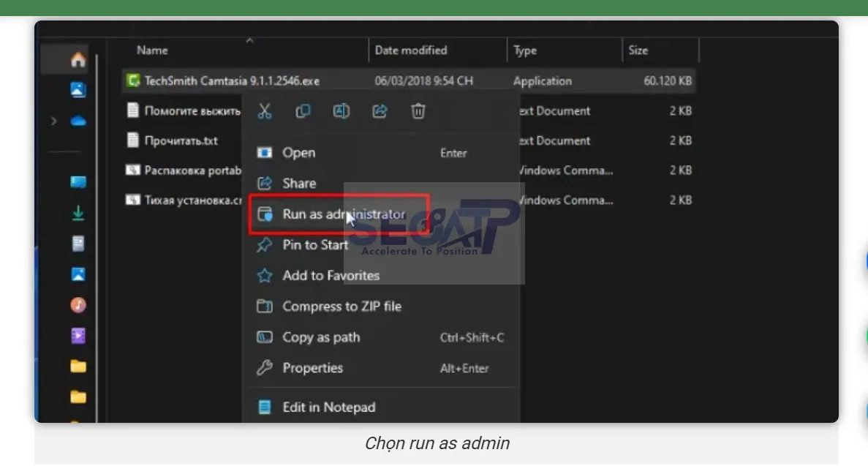Open the Videos icon in the sidebar
The image size is (868, 466).
click(x=78, y=336)
